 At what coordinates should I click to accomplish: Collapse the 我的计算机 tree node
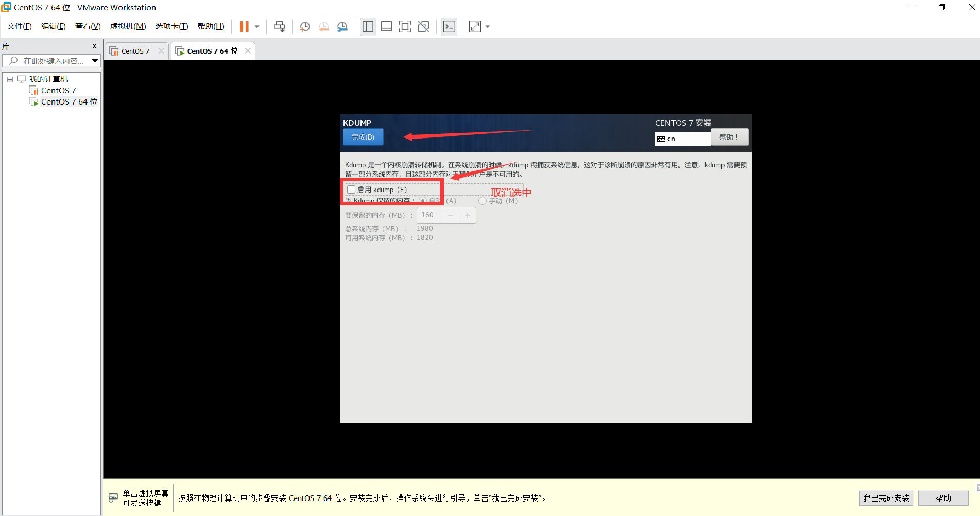click(x=10, y=79)
